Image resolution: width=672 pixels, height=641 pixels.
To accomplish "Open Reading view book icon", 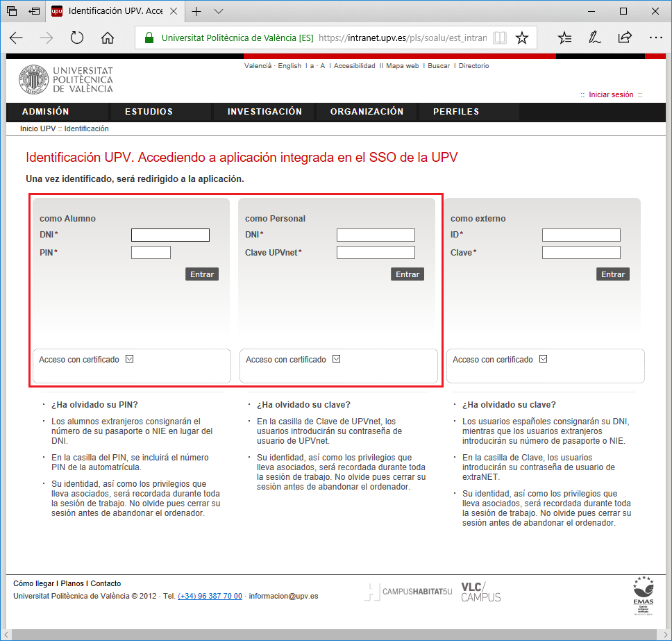I will (x=499, y=38).
